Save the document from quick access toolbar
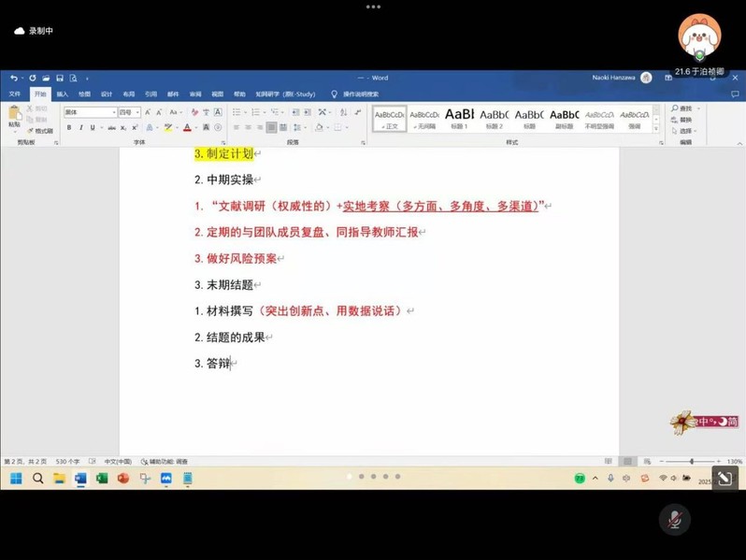This screenshot has width=746, height=560. [59, 79]
